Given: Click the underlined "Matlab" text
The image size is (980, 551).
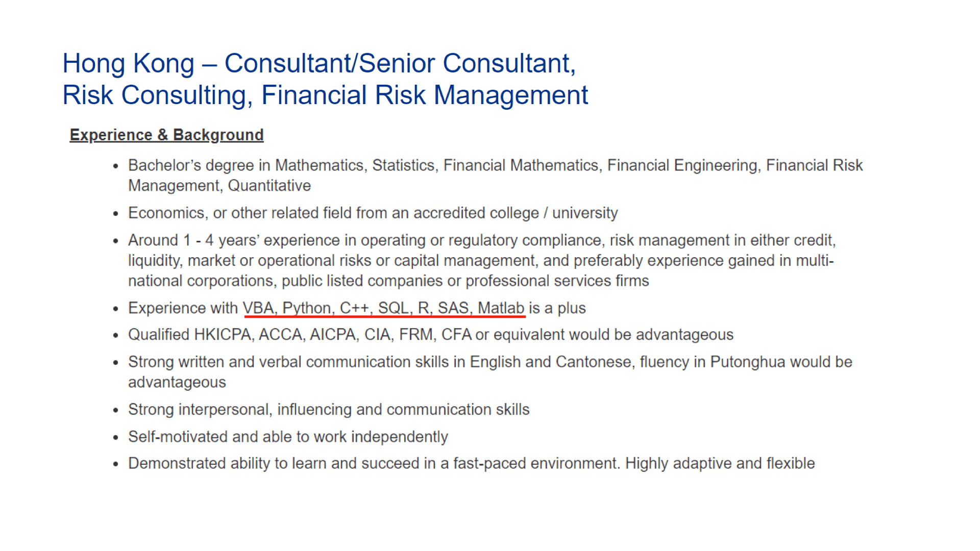Looking at the screenshot, I should click(501, 308).
